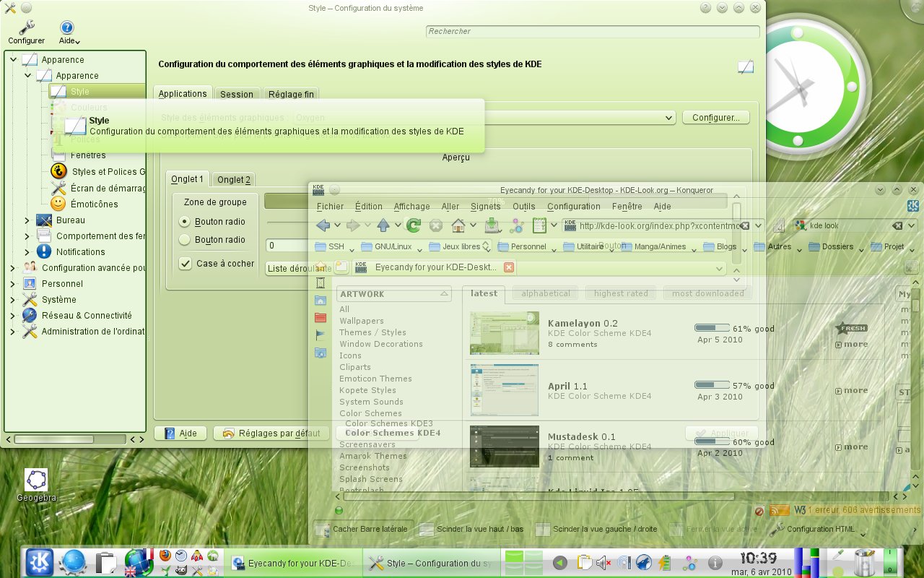Click the Configurer wrench icon in System Settings

27,27
